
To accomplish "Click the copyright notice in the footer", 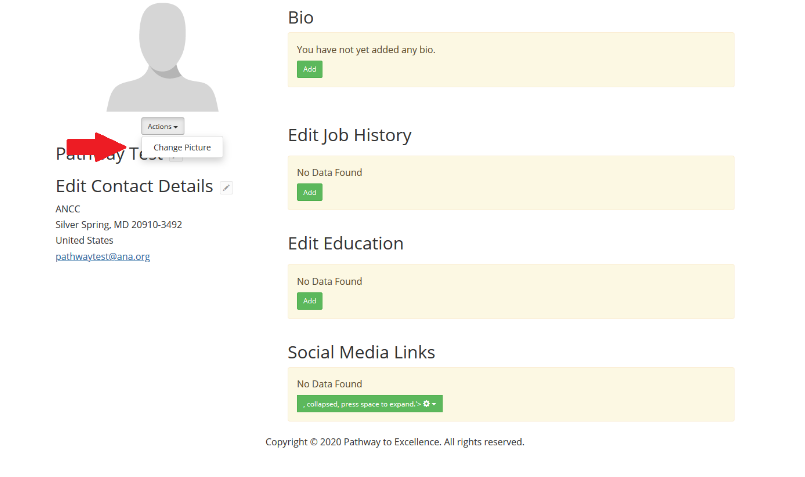I will (x=394, y=441).
